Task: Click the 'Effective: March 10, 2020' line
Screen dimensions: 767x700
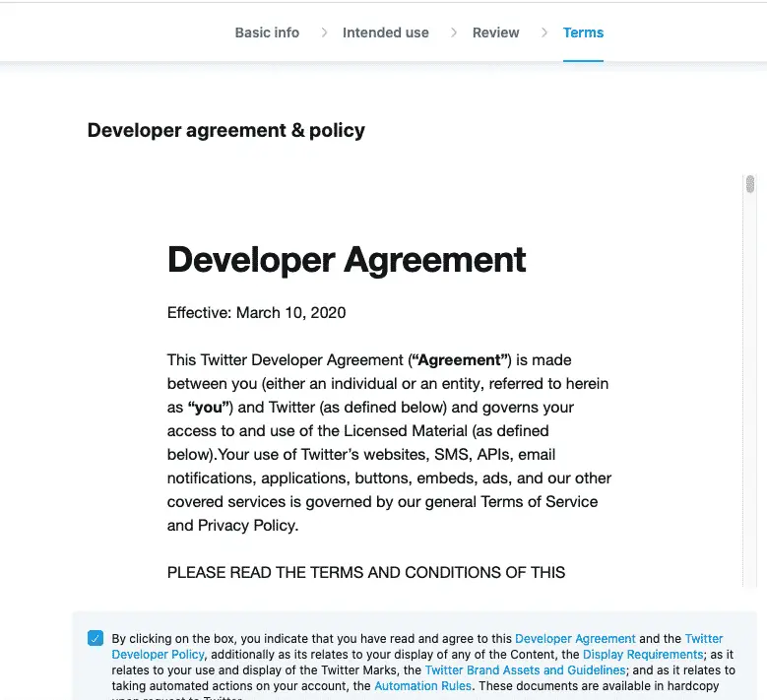Action: (x=256, y=312)
